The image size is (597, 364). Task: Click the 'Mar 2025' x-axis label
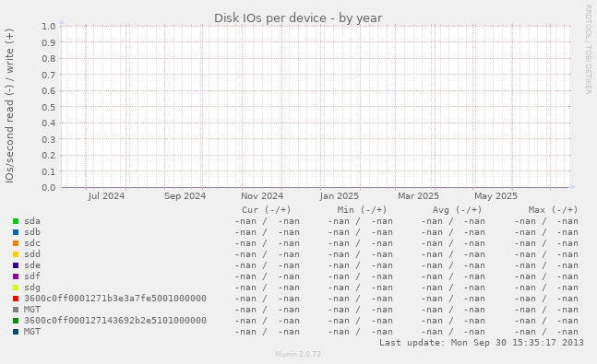[x=418, y=196]
